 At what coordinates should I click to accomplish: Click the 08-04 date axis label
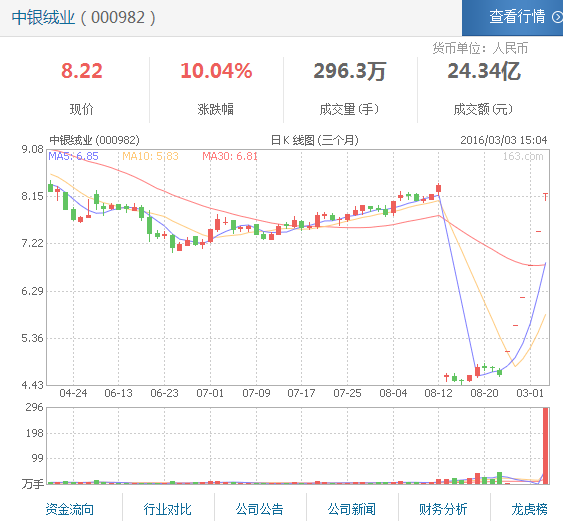(393, 393)
